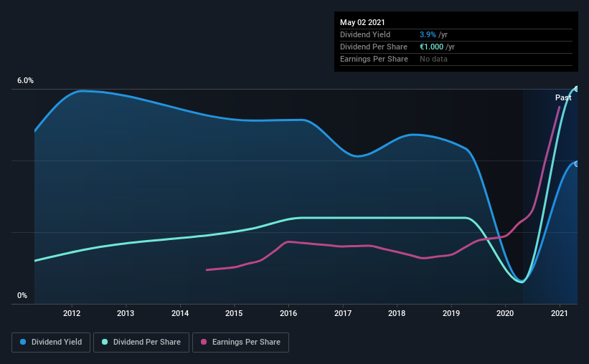Image resolution: width=589 pixels, height=364 pixels.
Task: Select the 2020 year axis label
Action: (x=505, y=313)
